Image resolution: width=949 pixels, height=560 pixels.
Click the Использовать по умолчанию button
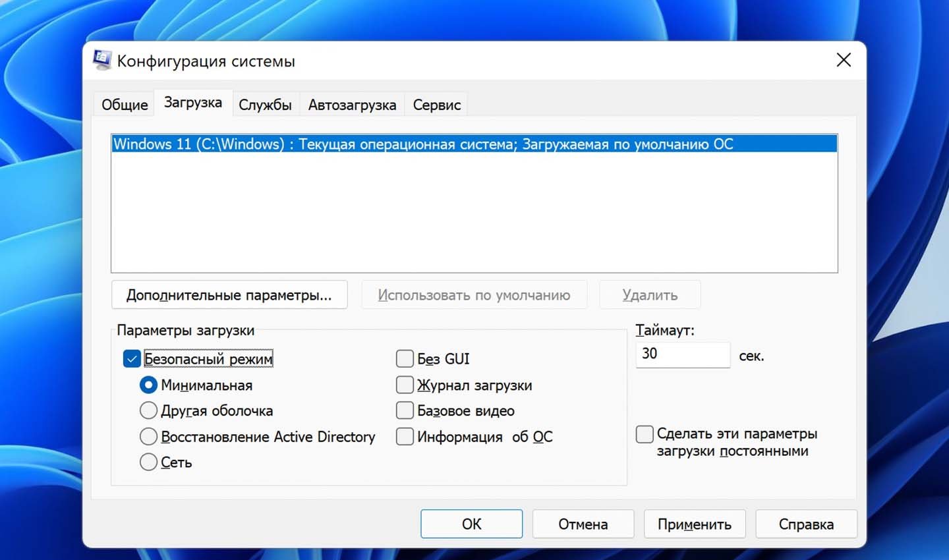pyautogui.click(x=474, y=294)
